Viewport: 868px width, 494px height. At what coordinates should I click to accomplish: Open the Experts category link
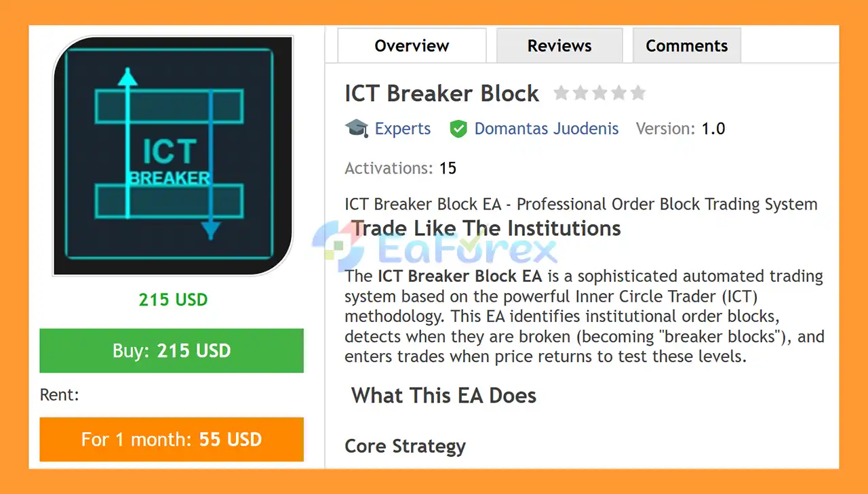tap(403, 128)
